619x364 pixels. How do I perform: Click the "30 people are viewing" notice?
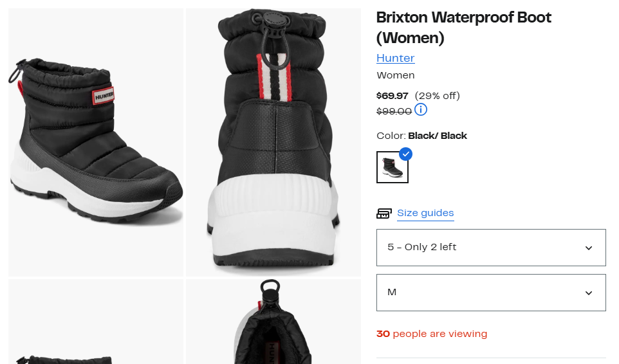(431, 334)
